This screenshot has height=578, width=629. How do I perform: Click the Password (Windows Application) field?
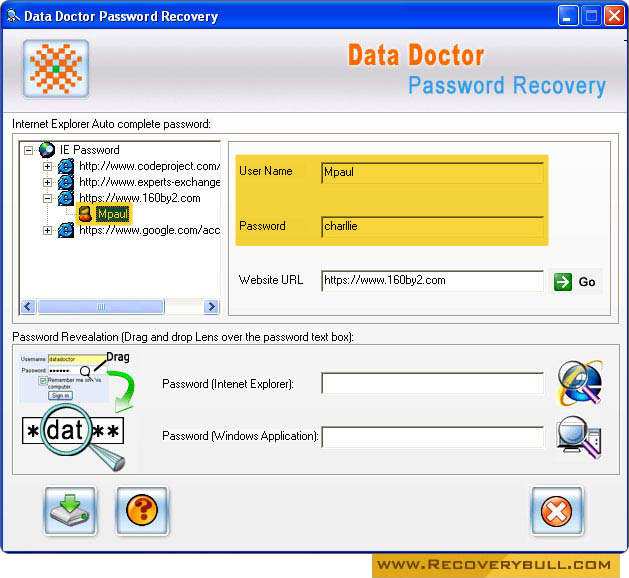432,437
